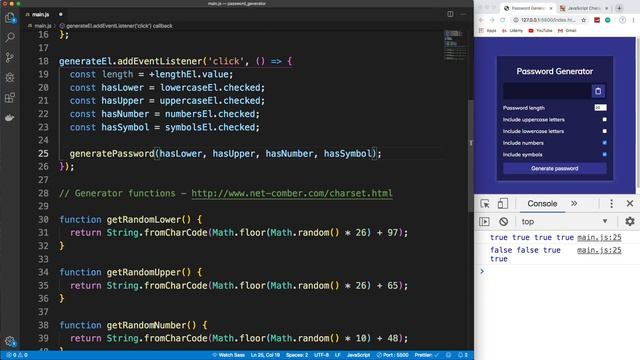This screenshot has height=360, width=640.
Task: Open the Docker whale icon in activity bar
Action: (10, 118)
